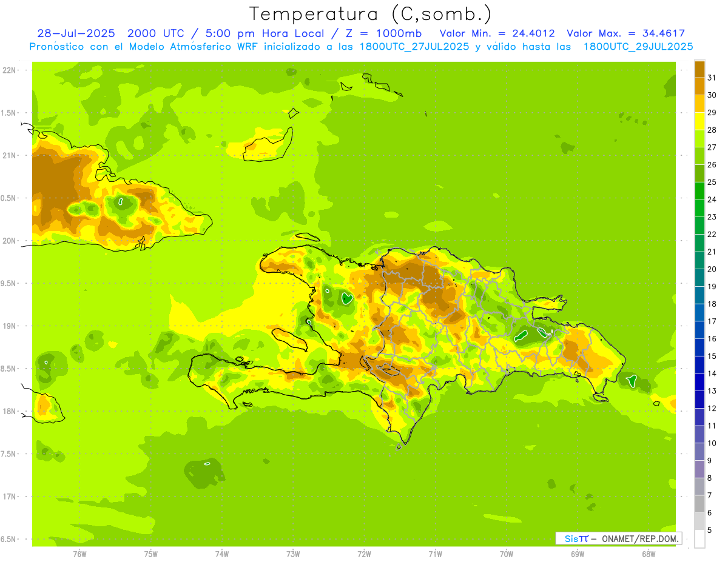Click the '21N' latitude label
The height and width of the screenshot is (562, 728).
coord(10,155)
